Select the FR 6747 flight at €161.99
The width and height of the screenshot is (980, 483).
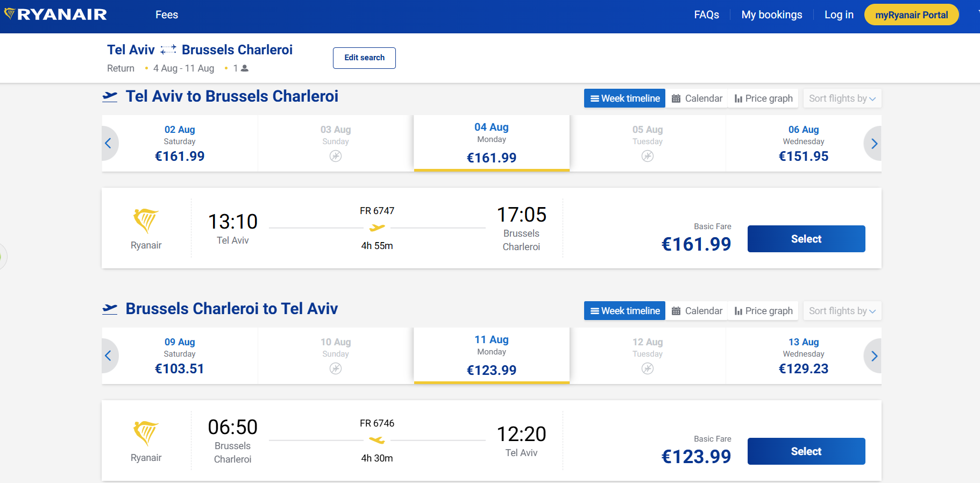point(806,239)
